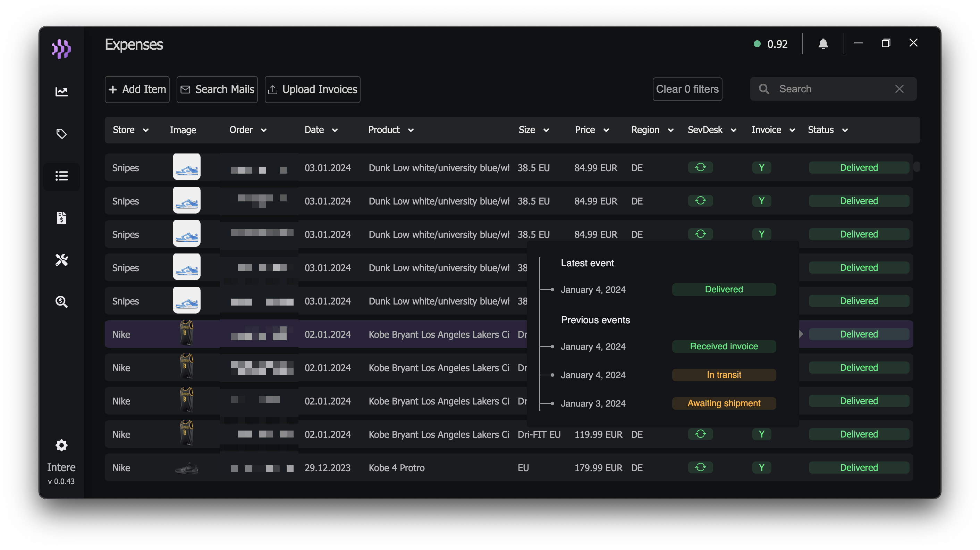Click the Expenses page title

134,44
